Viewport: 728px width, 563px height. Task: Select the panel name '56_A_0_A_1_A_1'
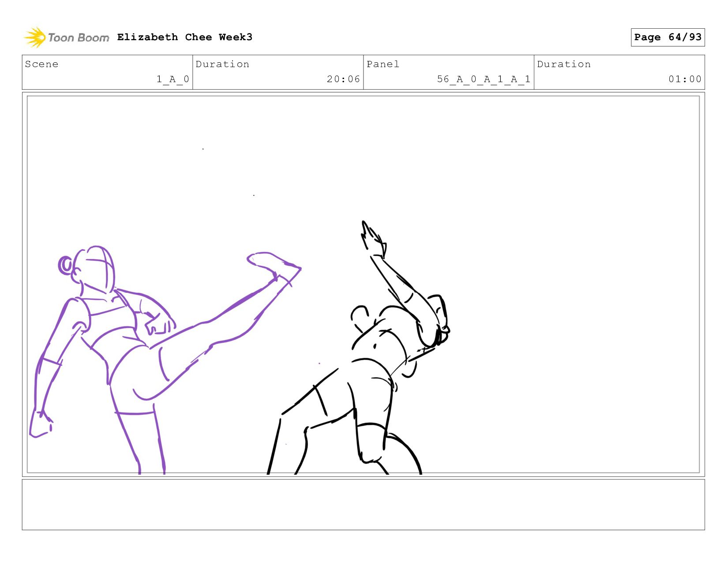484,79
